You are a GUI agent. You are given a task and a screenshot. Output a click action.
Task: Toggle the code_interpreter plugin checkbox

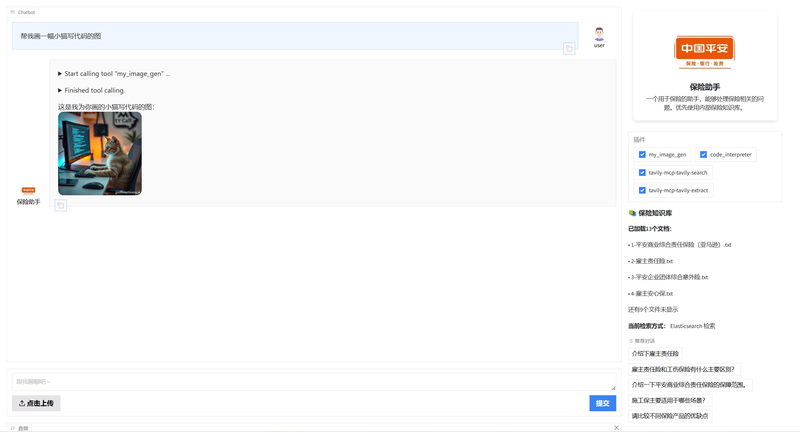point(703,155)
